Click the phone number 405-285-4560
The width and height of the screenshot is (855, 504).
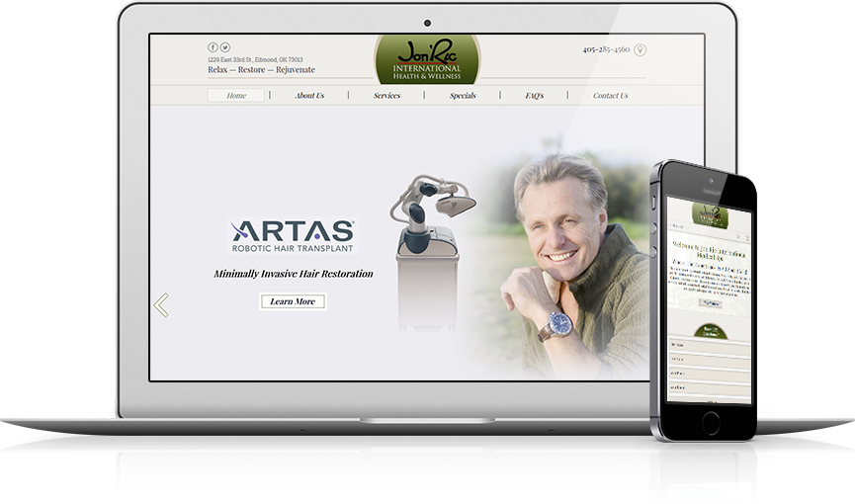click(x=606, y=49)
